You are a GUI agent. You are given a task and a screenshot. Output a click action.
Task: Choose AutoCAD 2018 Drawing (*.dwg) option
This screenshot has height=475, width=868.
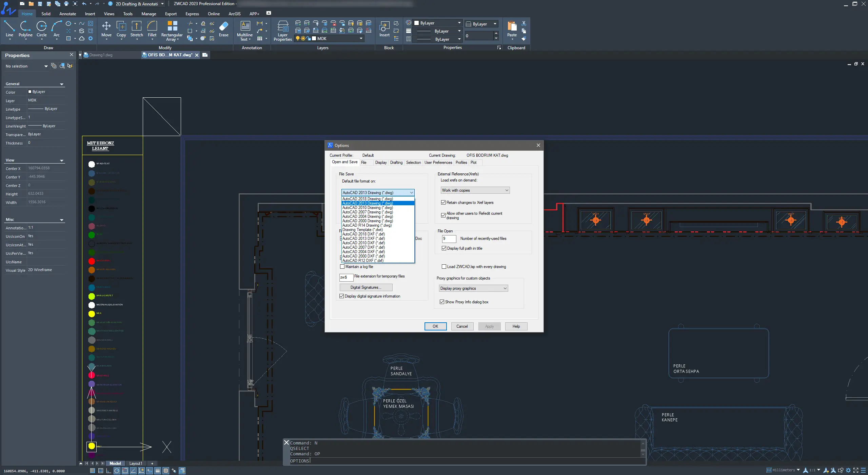[x=368, y=199]
